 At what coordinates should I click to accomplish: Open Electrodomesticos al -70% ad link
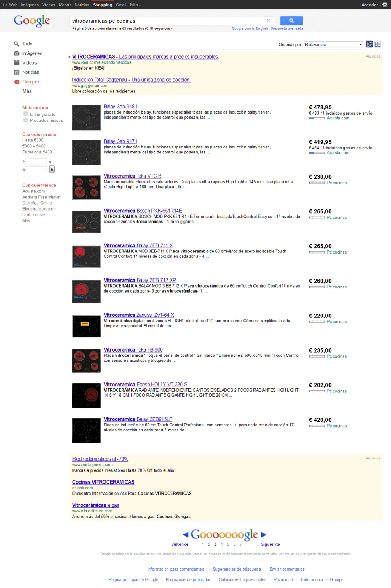[100, 459]
